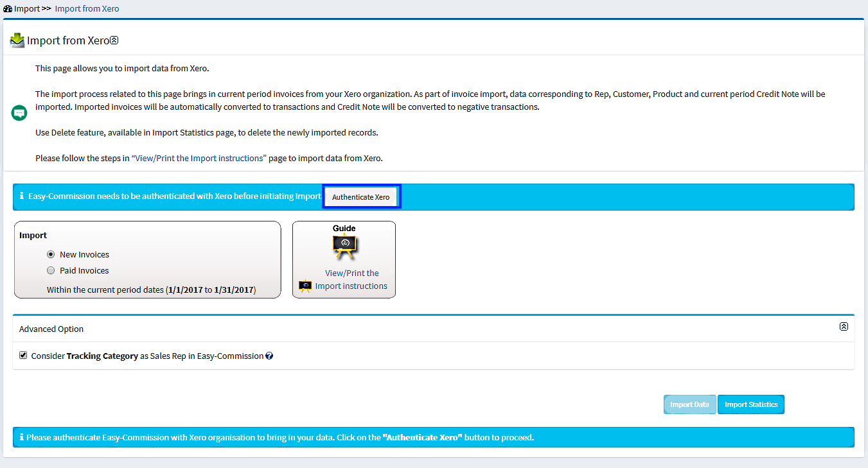This screenshot has height=468, width=868.
Task: Go to Import breadcrumb
Action: tap(27, 8)
